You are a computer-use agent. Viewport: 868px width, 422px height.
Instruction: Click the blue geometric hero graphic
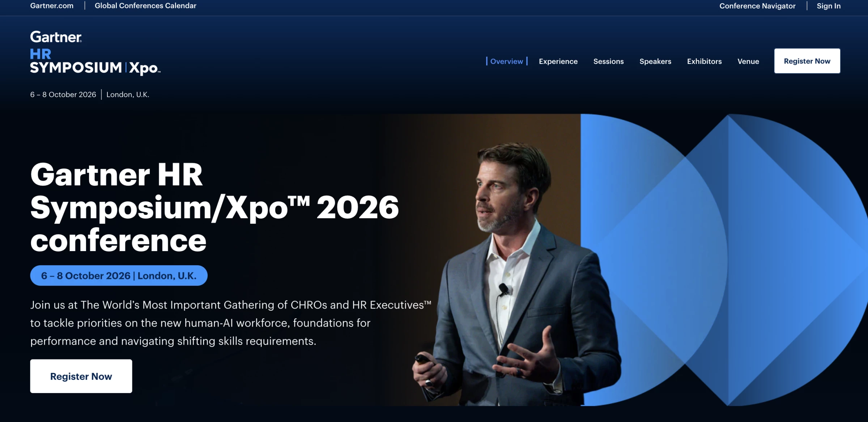click(724, 260)
